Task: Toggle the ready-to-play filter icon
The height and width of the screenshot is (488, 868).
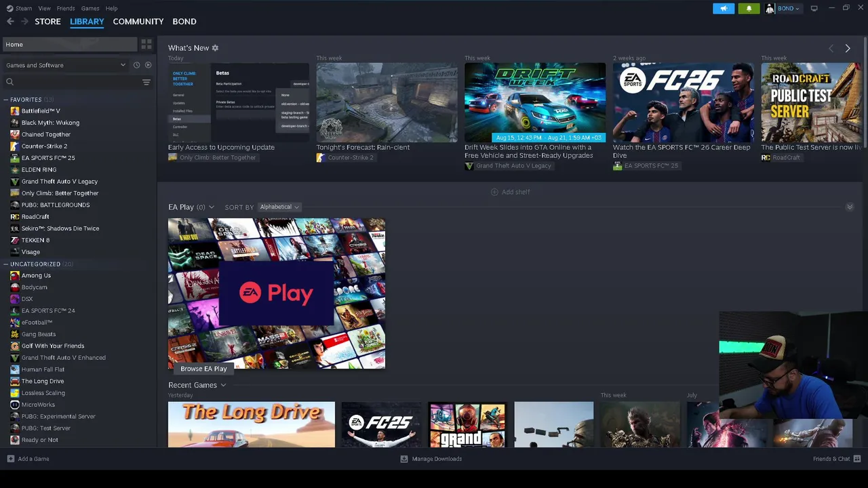Action: [148, 65]
